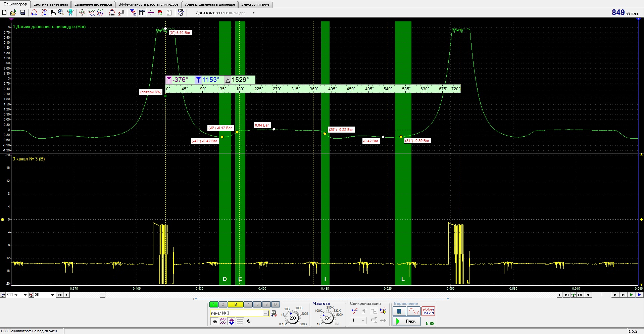This screenshot has width=644, height=334.
Task: Toggle overlapped waveforms display icon
Action: (100, 13)
